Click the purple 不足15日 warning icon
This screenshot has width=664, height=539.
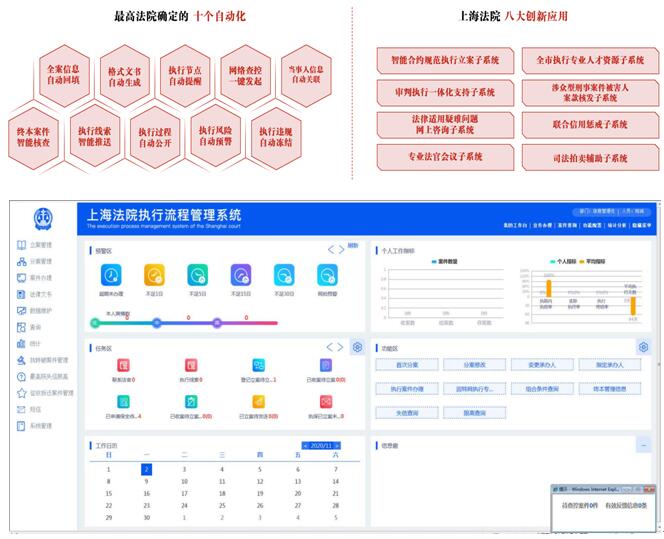[x=241, y=275]
